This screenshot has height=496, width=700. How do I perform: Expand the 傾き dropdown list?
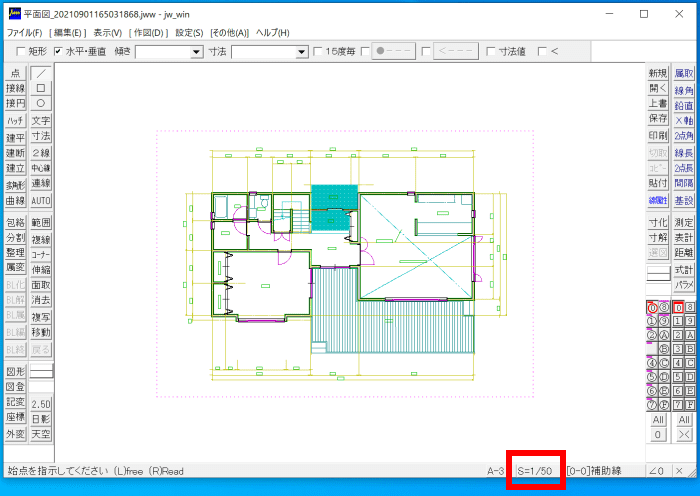click(x=196, y=52)
